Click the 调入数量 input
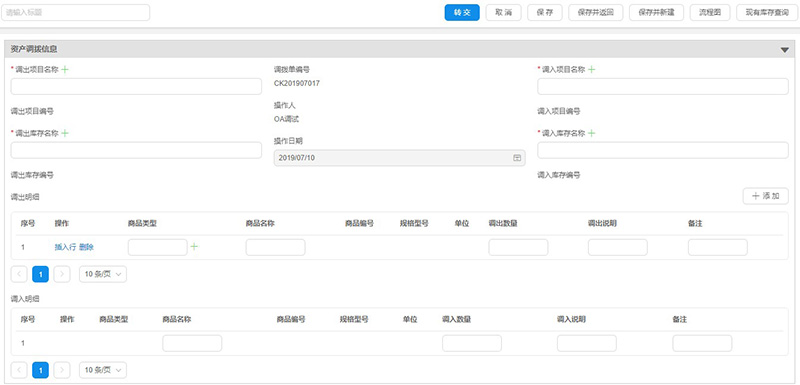This screenshot has width=800, height=385. pyautogui.click(x=472, y=343)
